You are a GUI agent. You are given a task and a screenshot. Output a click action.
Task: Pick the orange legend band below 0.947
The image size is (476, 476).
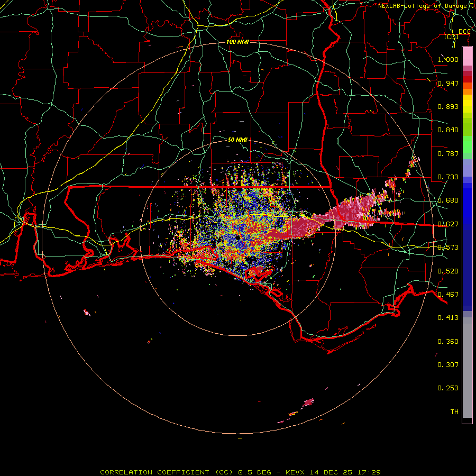point(467,91)
